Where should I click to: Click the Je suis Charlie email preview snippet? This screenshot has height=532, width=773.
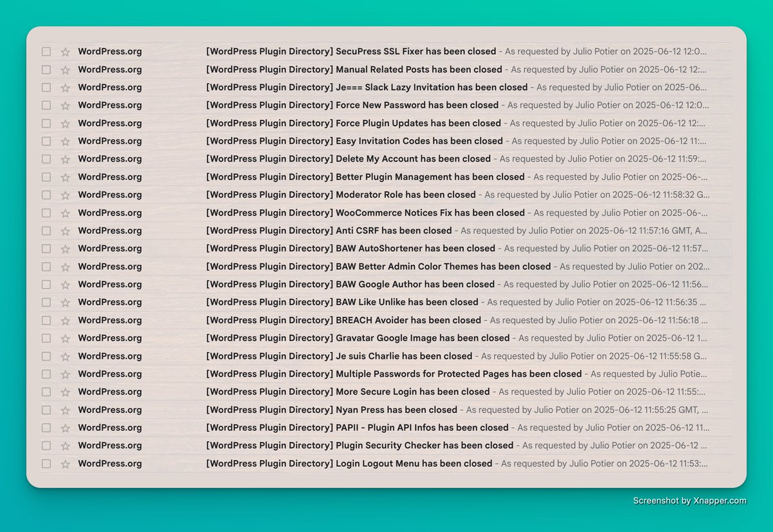595,356
